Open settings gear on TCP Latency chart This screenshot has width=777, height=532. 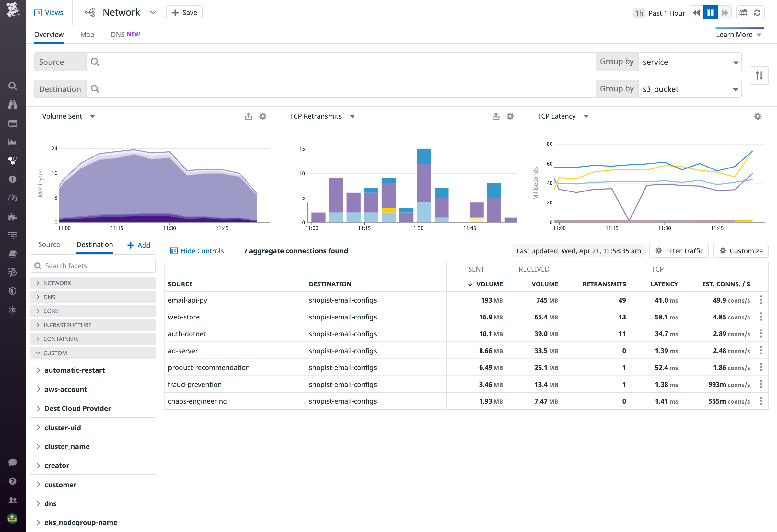758,116
